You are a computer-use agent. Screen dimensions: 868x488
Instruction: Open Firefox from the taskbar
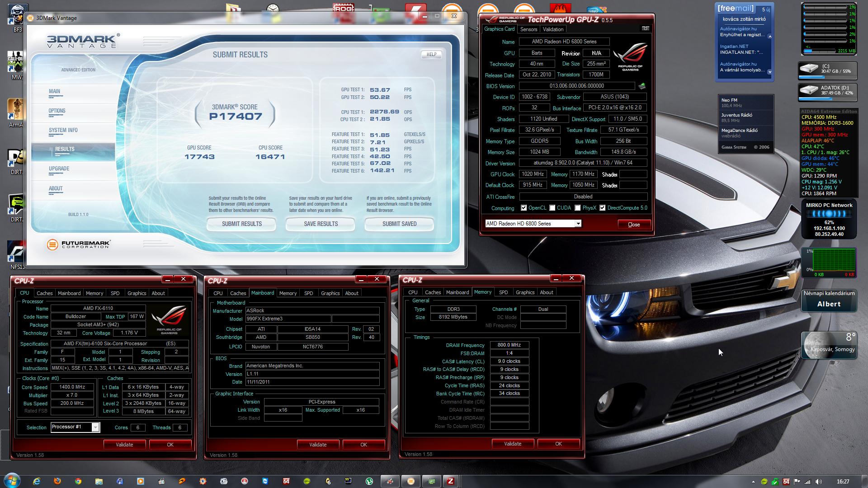point(57,481)
